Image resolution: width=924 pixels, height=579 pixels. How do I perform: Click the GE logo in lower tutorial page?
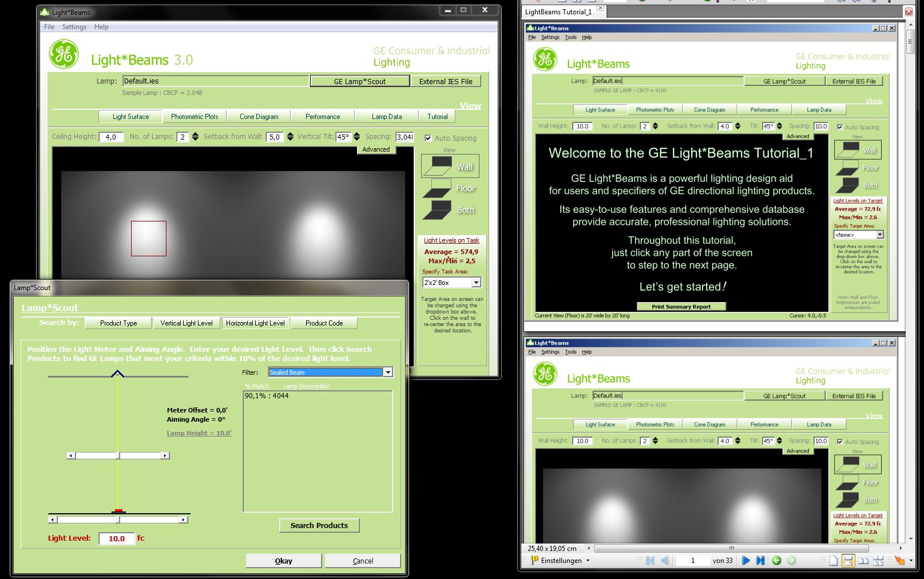click(x=545, y=374)
